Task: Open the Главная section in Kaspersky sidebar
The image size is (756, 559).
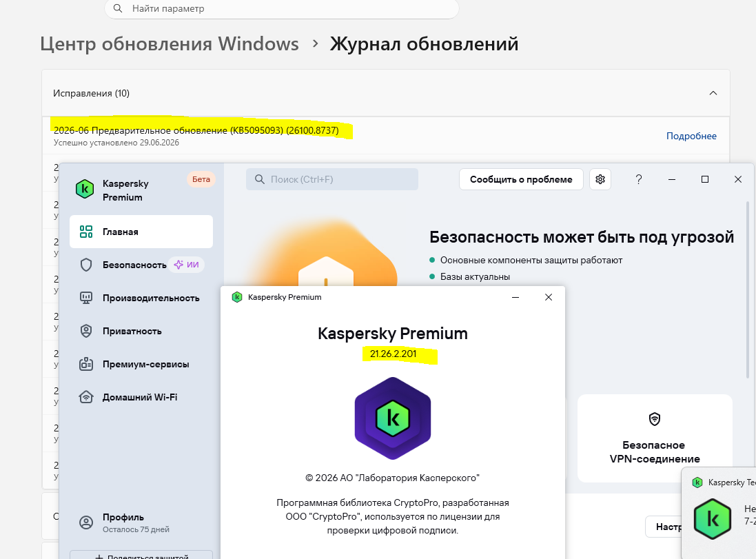Action: [x=141, y=232]
